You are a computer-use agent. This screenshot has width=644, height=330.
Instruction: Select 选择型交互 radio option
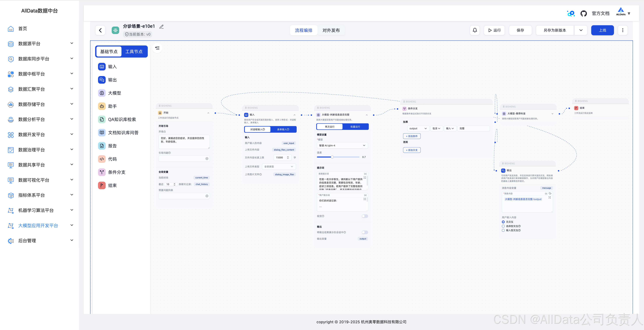coord(503,226)
